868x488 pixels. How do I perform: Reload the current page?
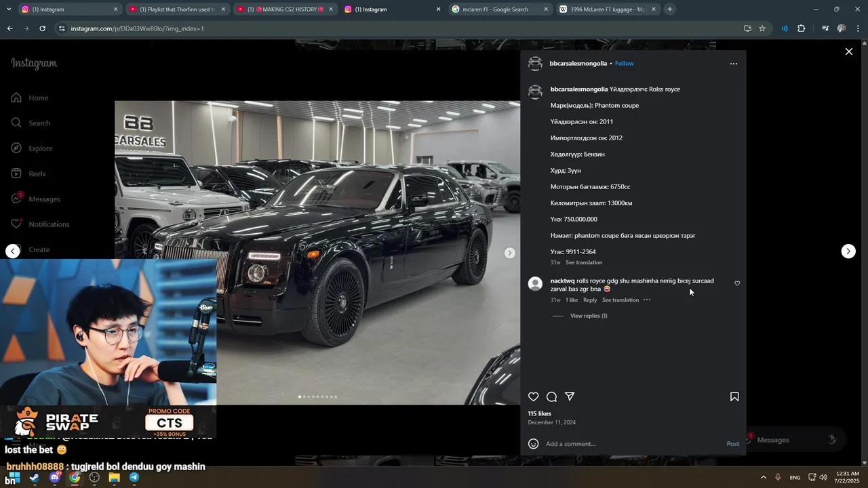[x=42, y=28]
